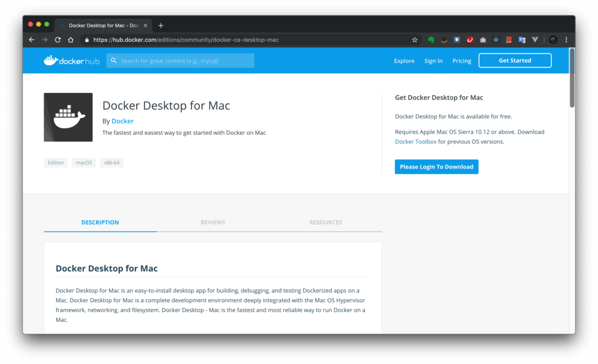Image resolution: width=598 pixels, height=364 pixels.
Task: Open the browser home page icon
Action: point(71,40)
